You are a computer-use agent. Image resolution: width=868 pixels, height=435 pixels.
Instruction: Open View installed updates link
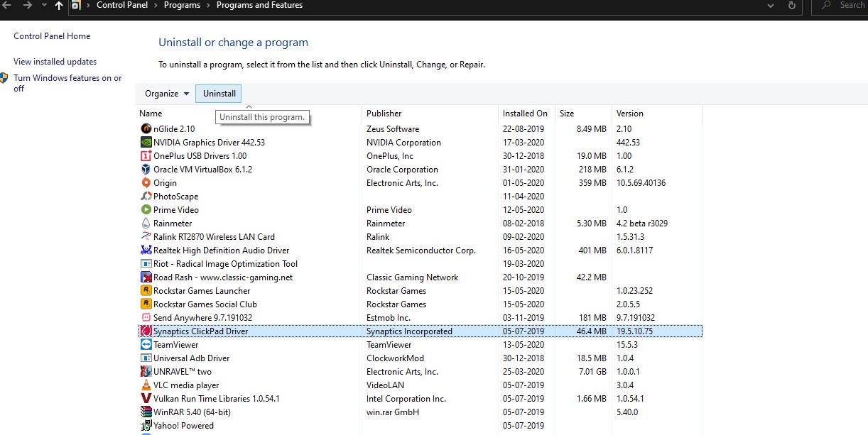pyautogui.click(x=55, y=62)
